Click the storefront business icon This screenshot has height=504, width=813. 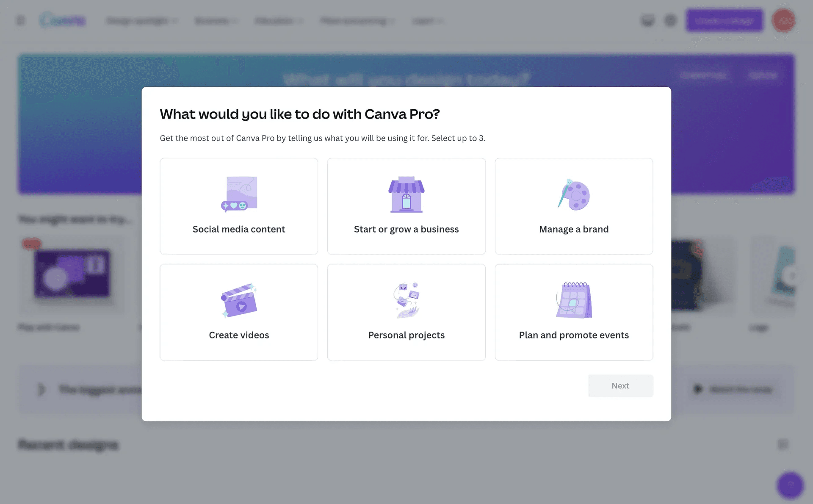(x=406, y=194)
